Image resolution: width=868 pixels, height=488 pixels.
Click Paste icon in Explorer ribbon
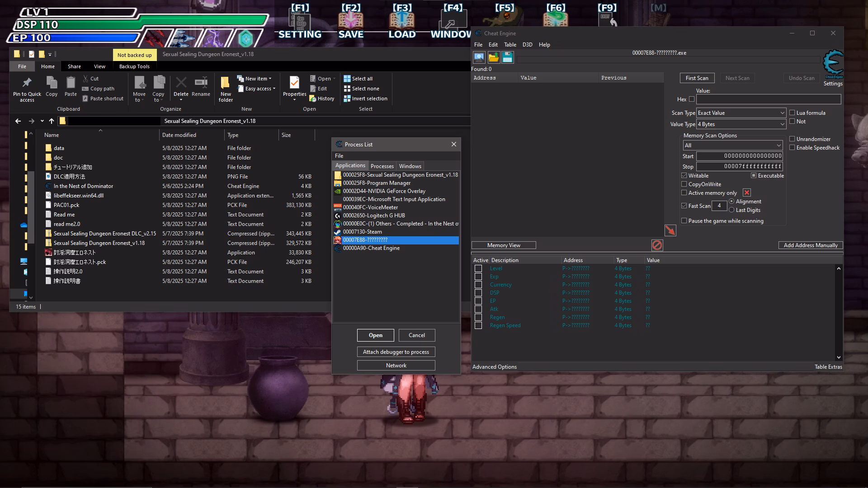click(x=71, y=87)
